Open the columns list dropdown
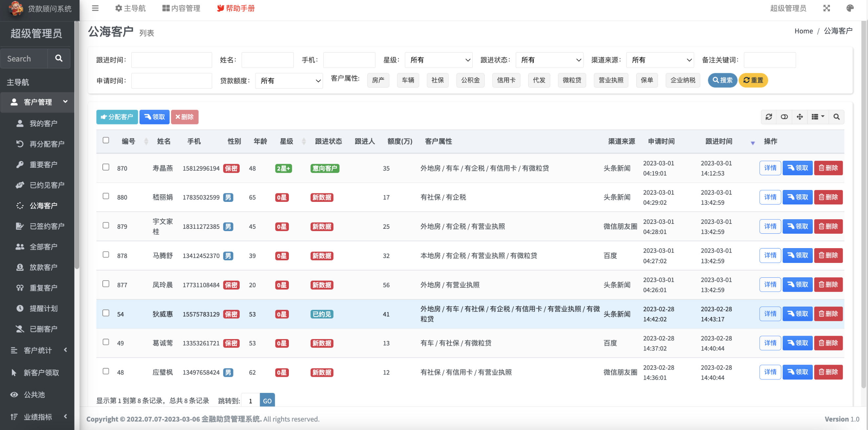The width and height of the screenshot is (868, 430). point(817,117)
